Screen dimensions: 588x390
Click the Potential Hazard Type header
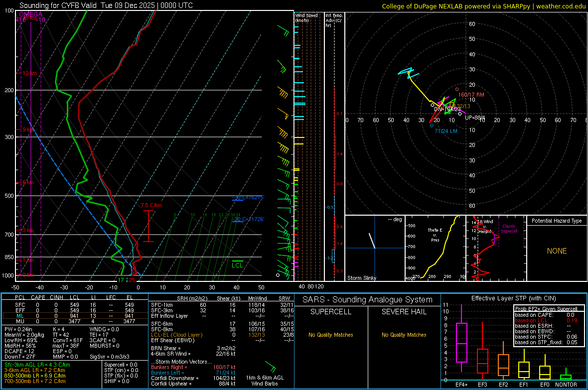(x=557, y=221)
